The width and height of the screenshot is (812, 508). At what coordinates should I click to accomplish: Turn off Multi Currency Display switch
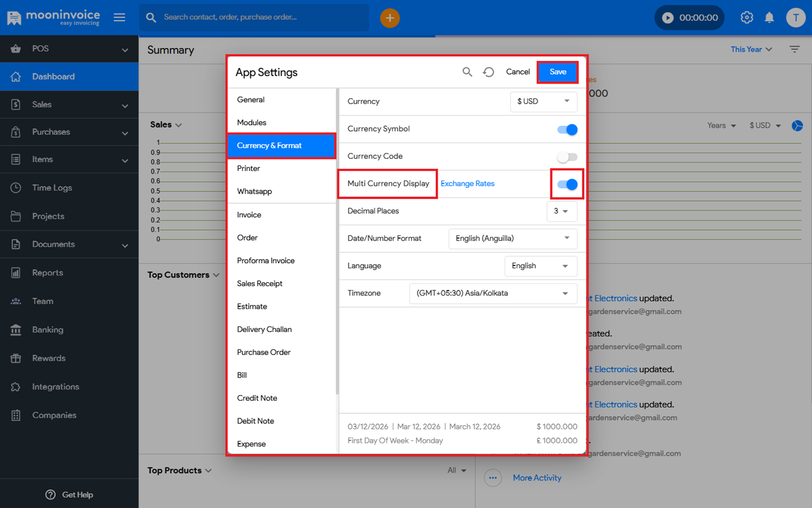[x=567, y=185]
